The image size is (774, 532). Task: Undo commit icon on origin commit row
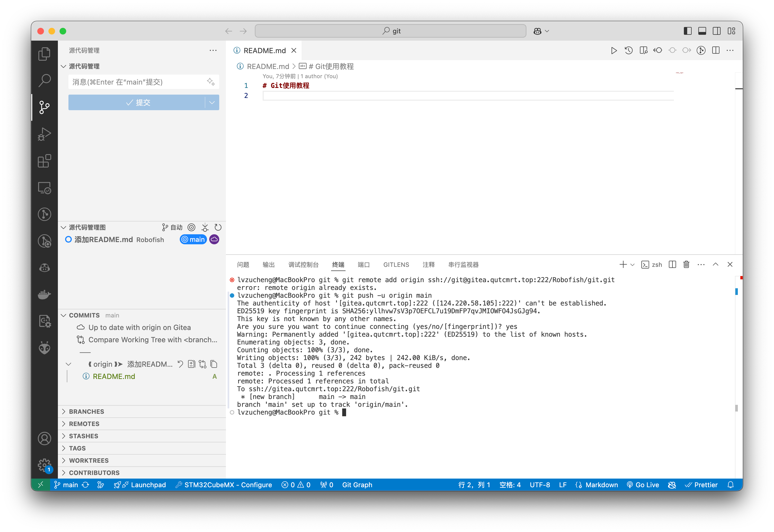(x=180, y=364)
